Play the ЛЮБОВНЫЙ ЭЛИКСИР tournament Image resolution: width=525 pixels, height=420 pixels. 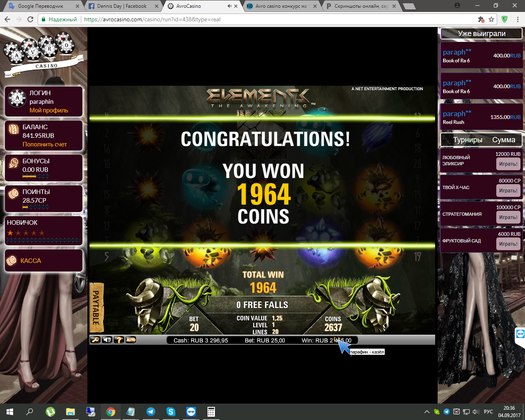[508, 164]
